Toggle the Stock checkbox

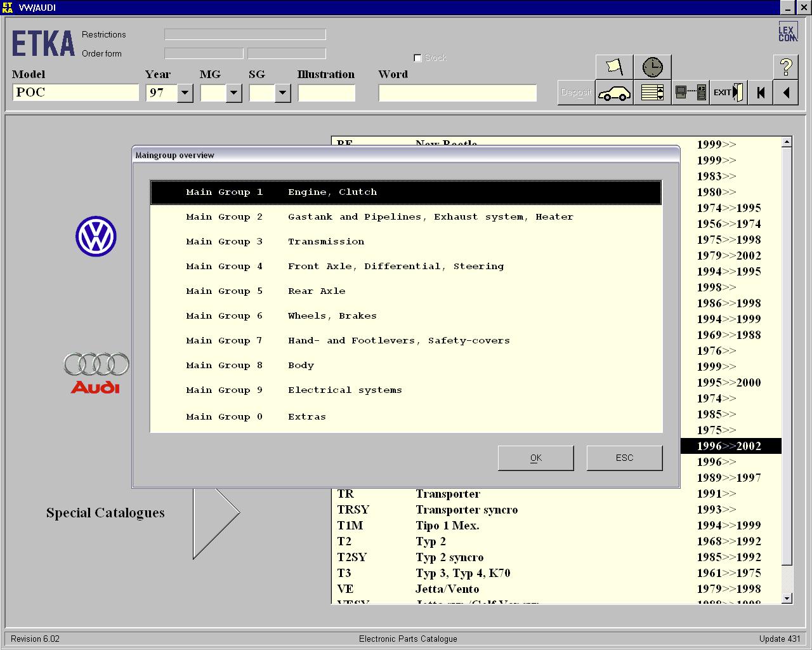(417, 58)
